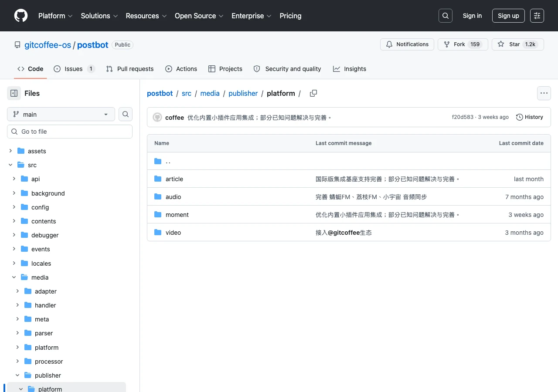Switch to the Issues tab

coord(74,69)
